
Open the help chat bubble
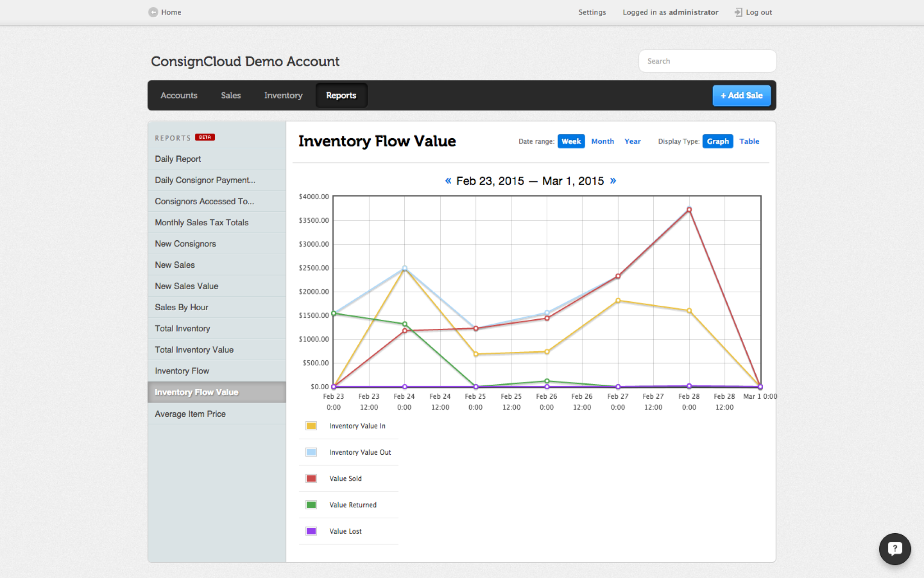(x=895, y=549)
